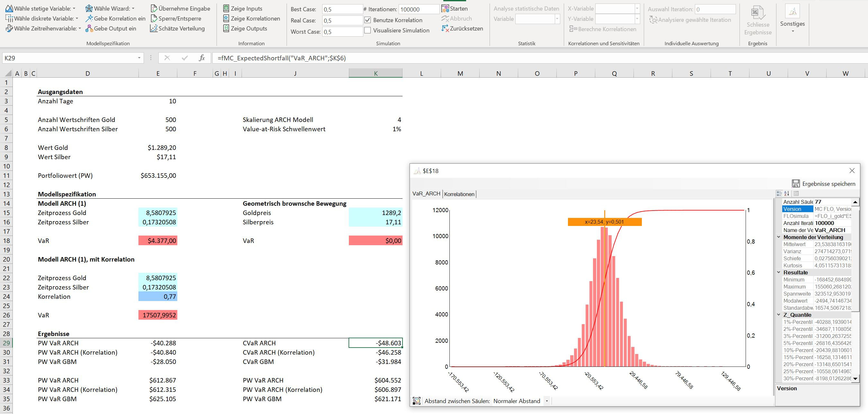Uncheck Benutze Korrelation checkbox
This screenshot has height=414, width=868.
368,20
